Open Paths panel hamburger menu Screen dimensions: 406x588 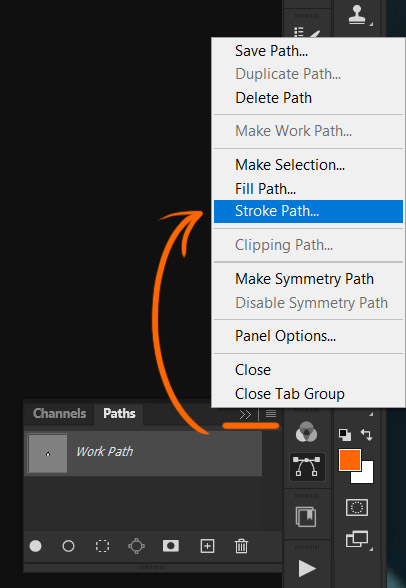[x=271, y=414]
